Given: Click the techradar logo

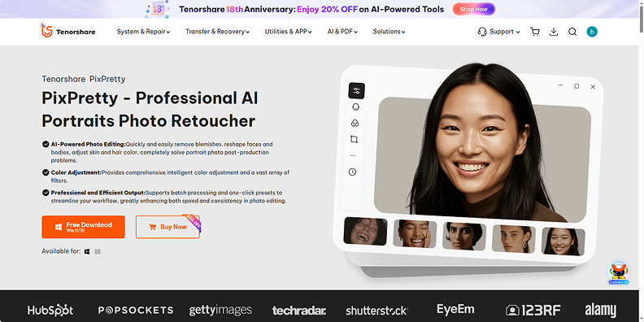Looking at the screenshot, I should click(299, 311).
